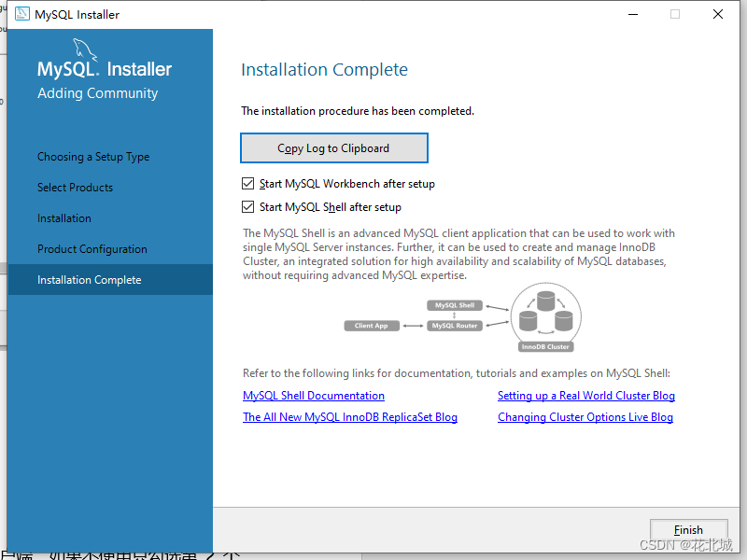
Task: Select the Product Configuration step
Action: [92, 249]
